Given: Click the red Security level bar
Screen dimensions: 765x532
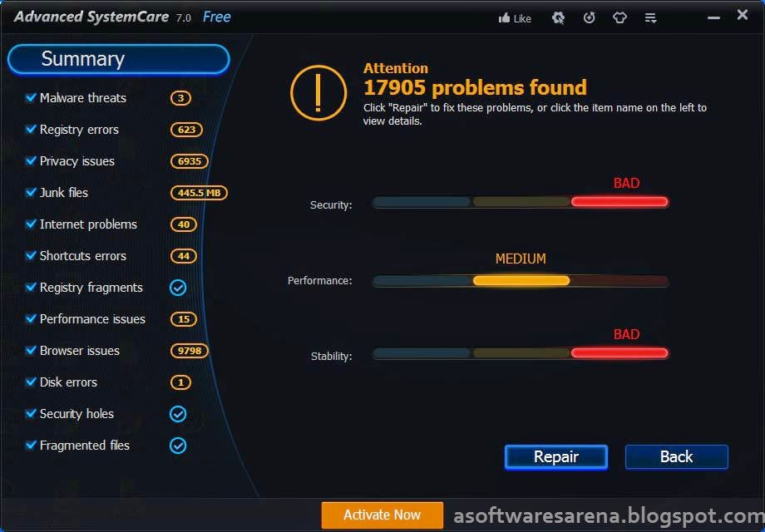Looking at the screenshot, I should pos(619,202).
